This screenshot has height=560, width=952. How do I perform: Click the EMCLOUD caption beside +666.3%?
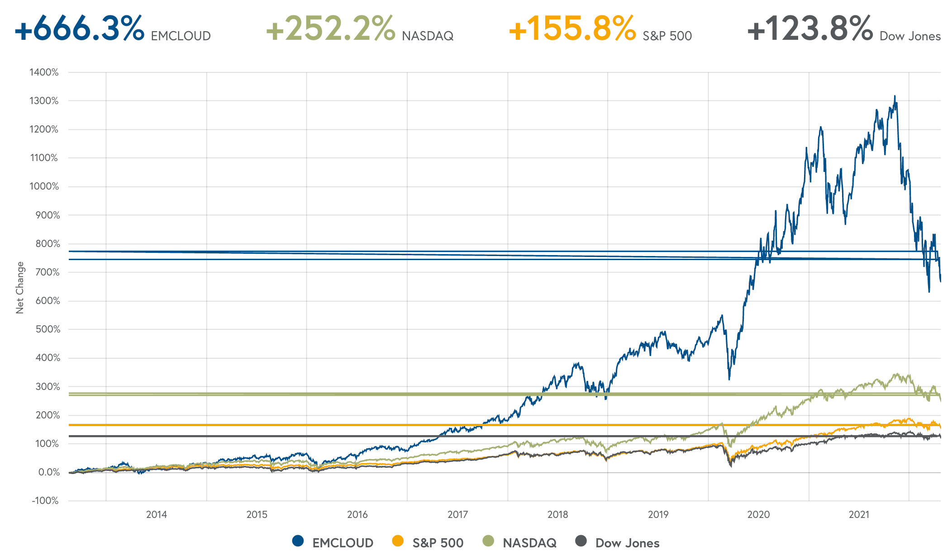click(x=181, y=36)
